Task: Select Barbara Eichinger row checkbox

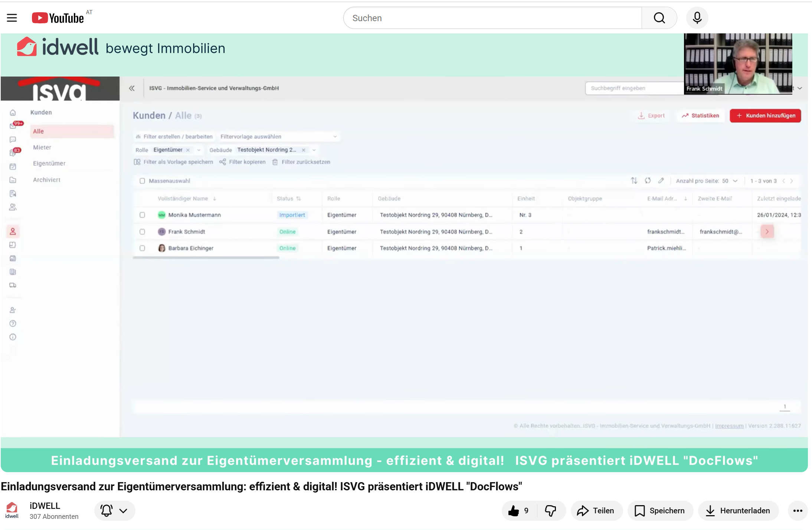Action: (x=142, y=248)
